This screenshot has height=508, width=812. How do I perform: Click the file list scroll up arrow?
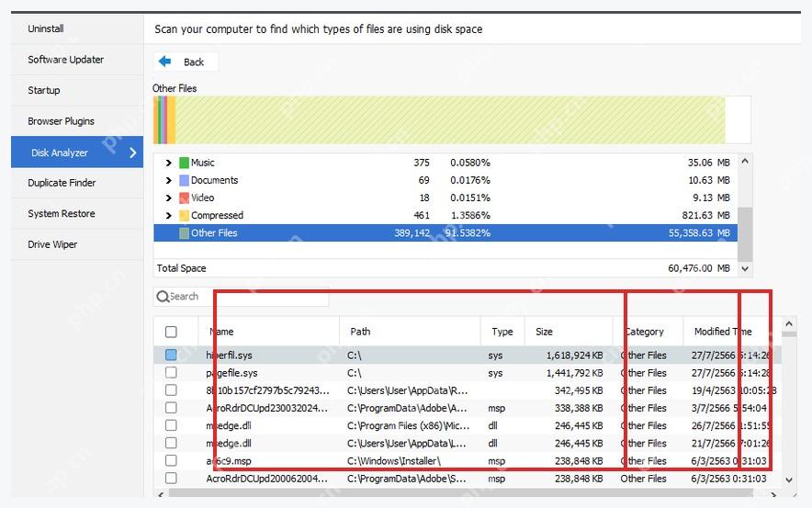[789, 324]
